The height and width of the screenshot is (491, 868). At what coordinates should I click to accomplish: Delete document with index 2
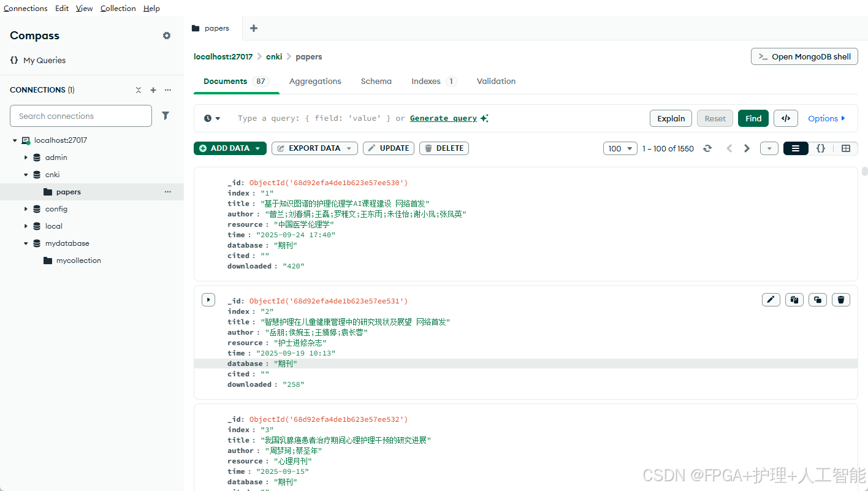841,300
